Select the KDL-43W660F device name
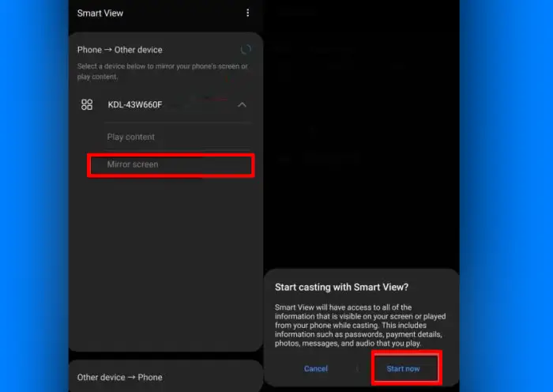Screen dimensions: 553x392 pyautogui.click(x=135, y=105)
